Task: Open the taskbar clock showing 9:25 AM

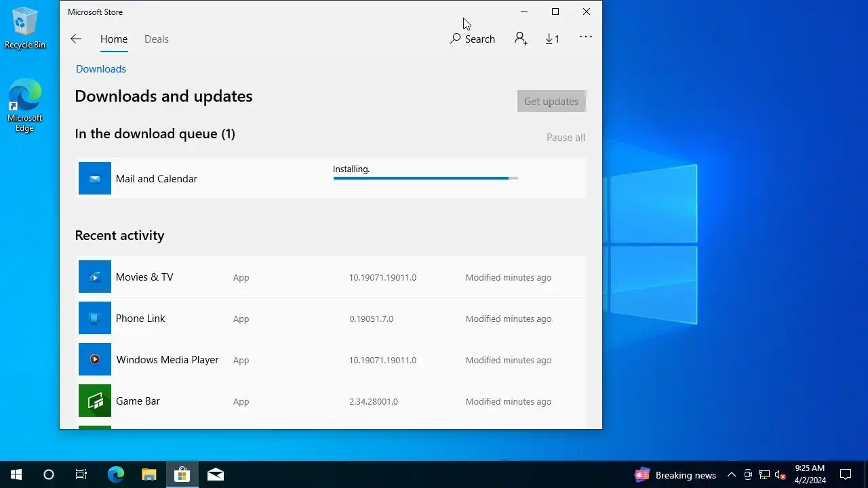Action: (810, 474)
